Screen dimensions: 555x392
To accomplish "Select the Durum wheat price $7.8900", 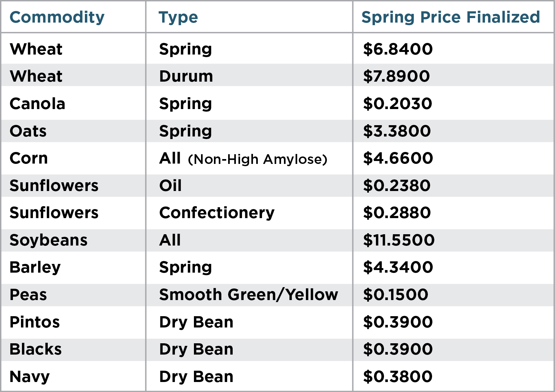I will click(396, 76).
